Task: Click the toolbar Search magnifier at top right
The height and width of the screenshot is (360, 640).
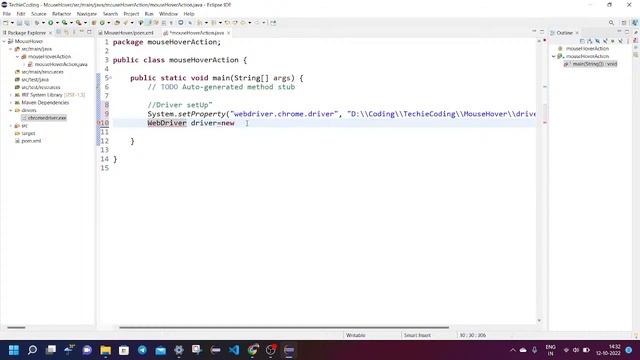Action: (611, 23)
